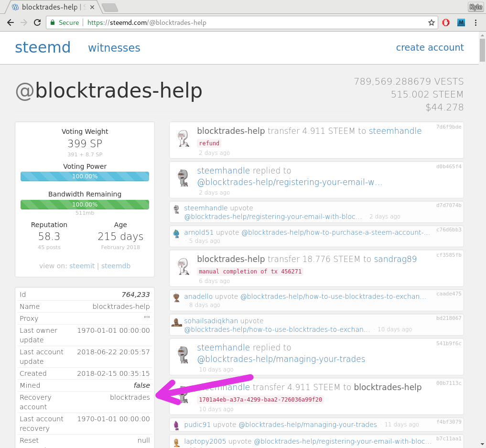
Task: Open the steemd home logo link
Action: click(43, 47)
